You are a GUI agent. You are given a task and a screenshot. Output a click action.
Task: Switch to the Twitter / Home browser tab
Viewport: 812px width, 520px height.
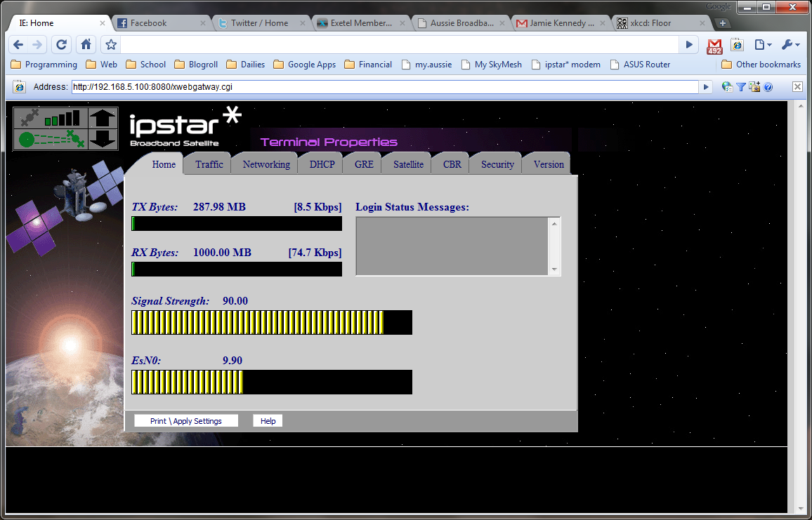pyautogui.click(x=261, y=23)
